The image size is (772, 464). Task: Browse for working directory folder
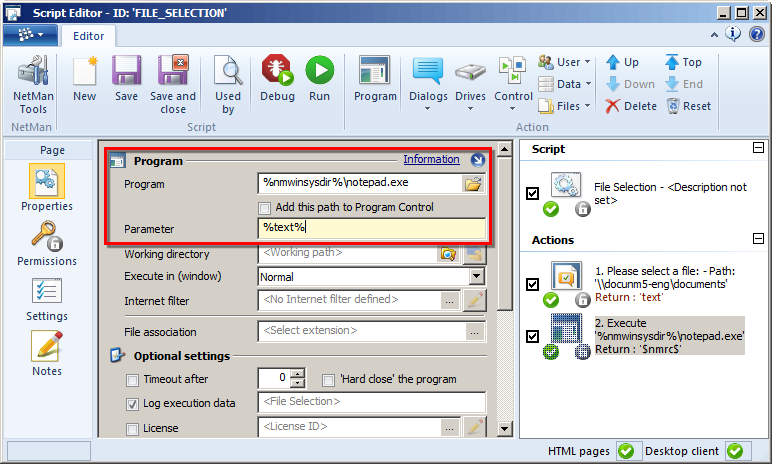tap(448, 254)
